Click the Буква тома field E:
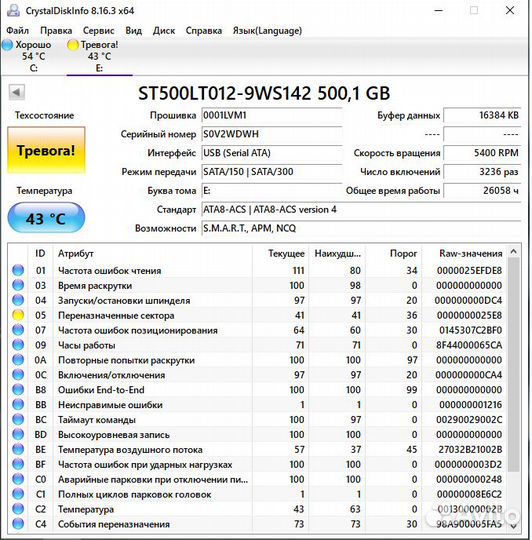This screenshot has height=540, width=532. (x=272, y=190)
